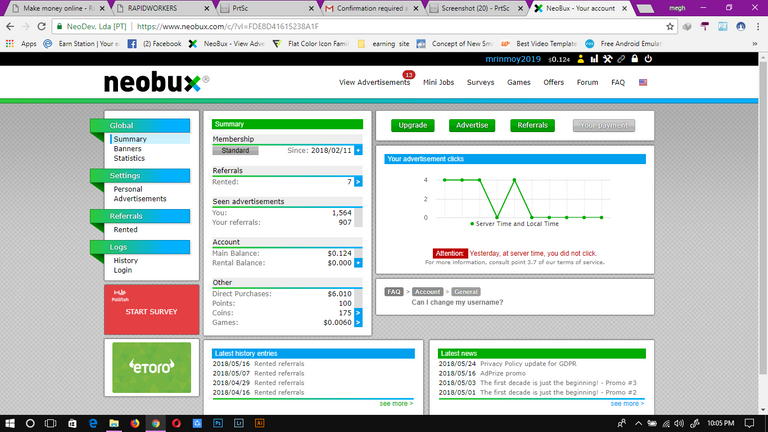Visit the Forum

pos(587,82)
